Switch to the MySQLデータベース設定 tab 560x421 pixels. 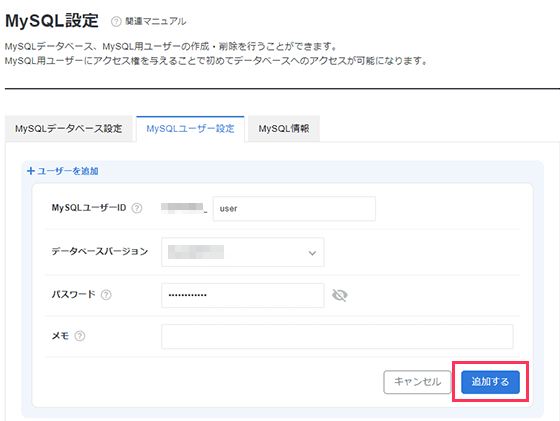coord(69,129)
